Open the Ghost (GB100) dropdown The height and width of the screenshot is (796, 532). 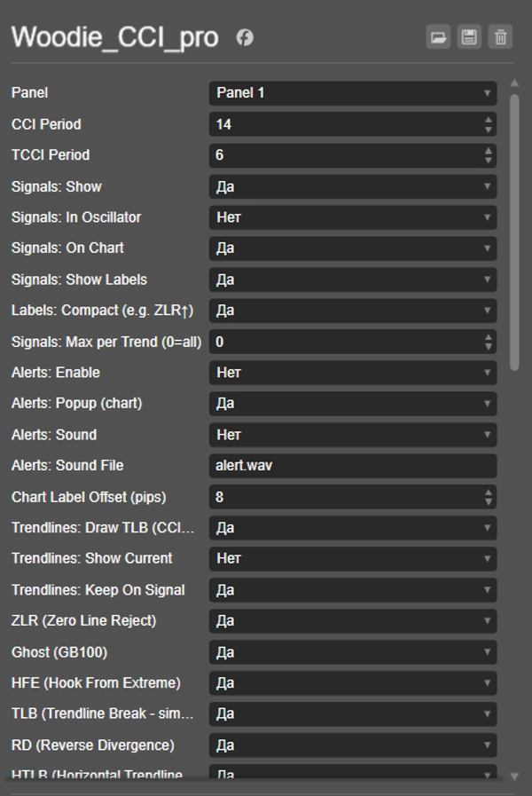[x=352, y=652]
